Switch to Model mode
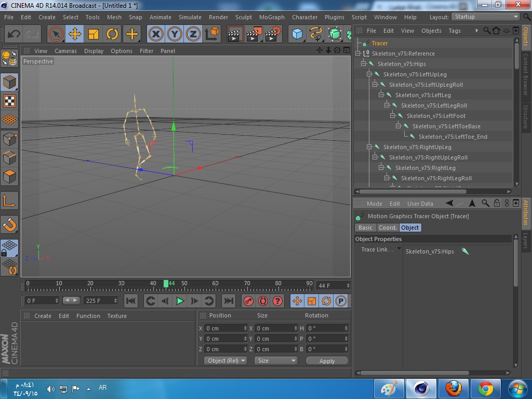Viewport: 532px width, 399px height. [x=9, y=82]
